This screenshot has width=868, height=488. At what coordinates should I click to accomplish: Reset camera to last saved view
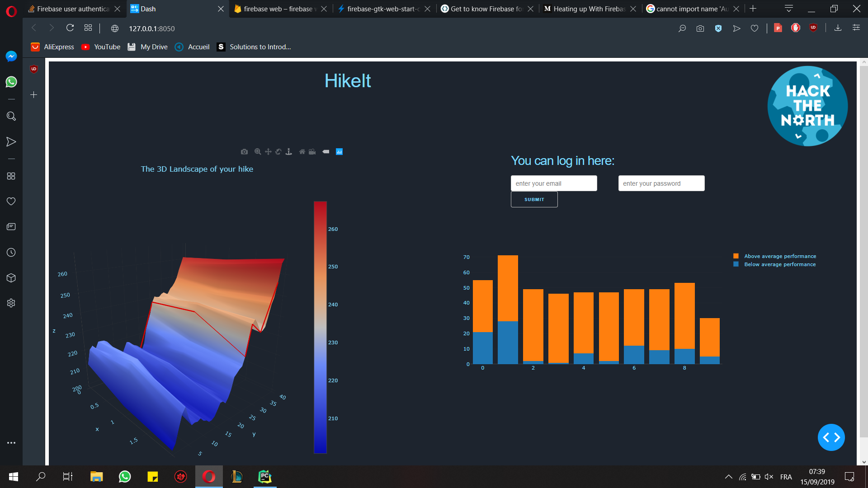[x=312, y=152]
